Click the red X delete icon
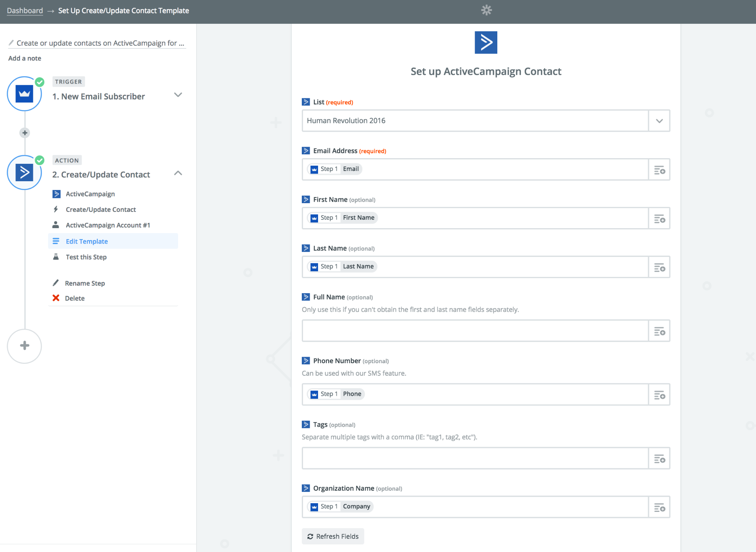The width and height of the screenshot is (756, 552). (x=56, y=298)
